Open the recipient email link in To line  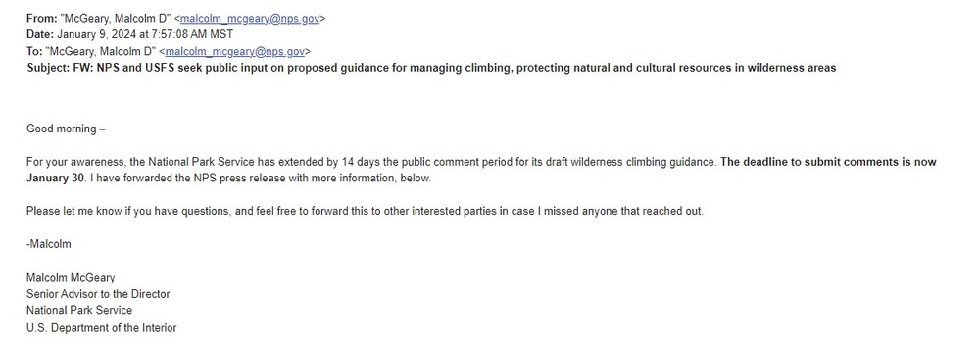click(x=235, y=51)
